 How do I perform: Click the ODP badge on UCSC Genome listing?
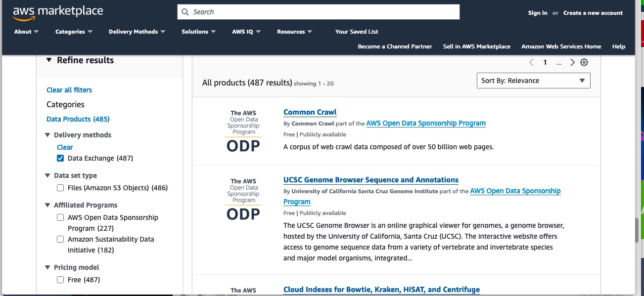click(243, 214)
